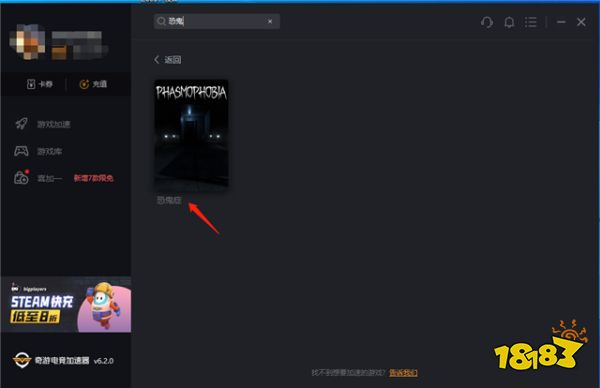Open 充值 recharge
The image size is (600, 388).
(x=93, y=84)
